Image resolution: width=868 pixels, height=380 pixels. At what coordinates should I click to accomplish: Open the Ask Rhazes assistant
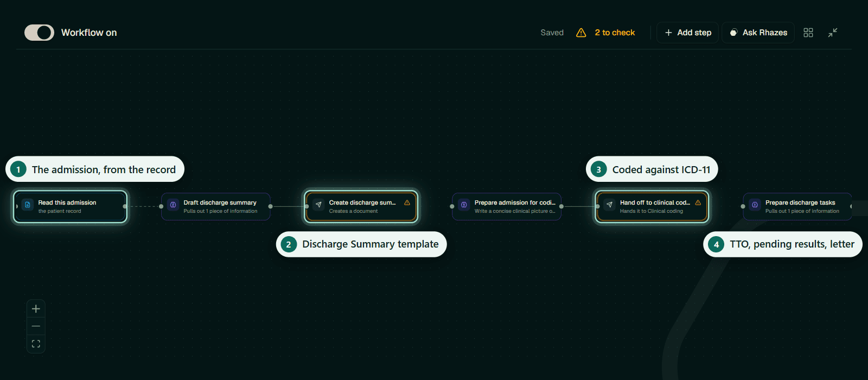[x=758, y=33]
